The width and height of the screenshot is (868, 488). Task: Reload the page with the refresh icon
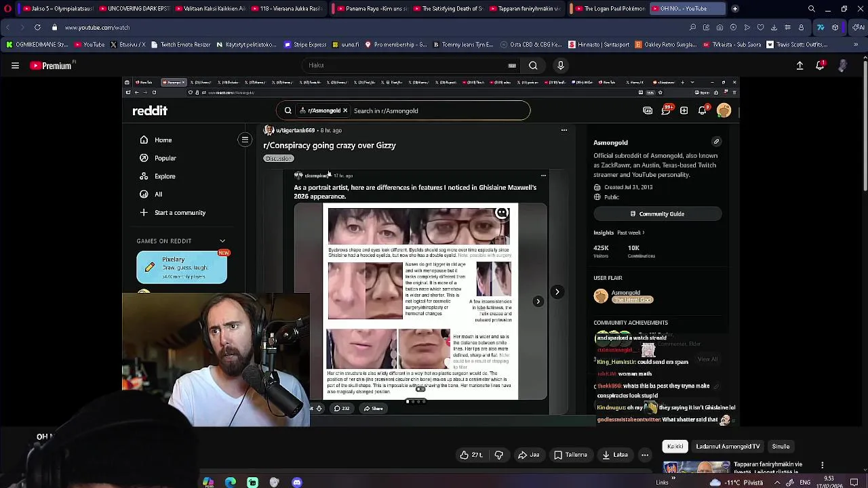37,28
